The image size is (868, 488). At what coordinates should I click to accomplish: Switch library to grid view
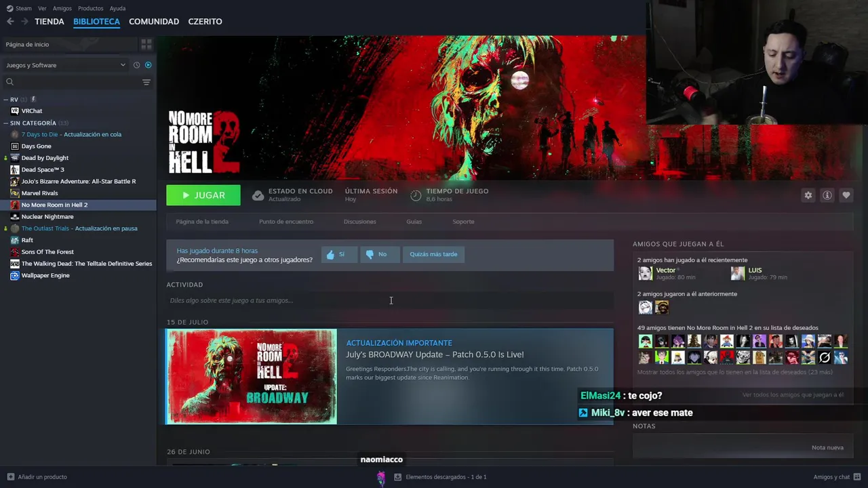point(146,44)
